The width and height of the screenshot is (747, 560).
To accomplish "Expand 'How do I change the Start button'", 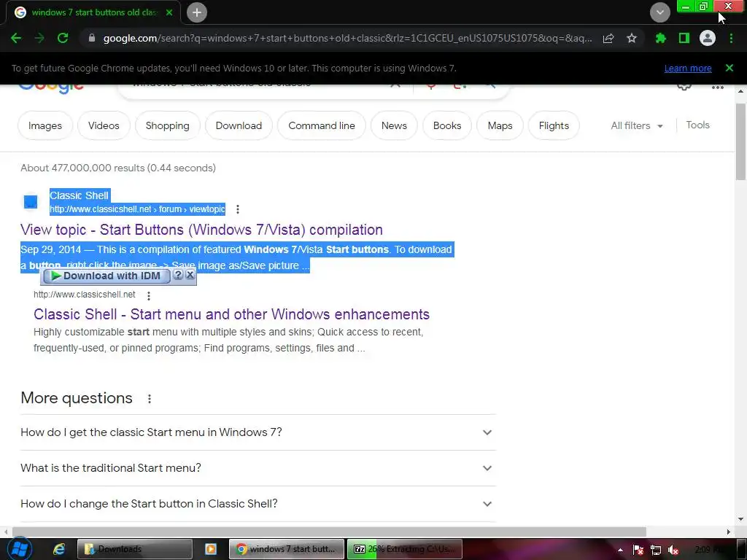I will tap(258, 504).
